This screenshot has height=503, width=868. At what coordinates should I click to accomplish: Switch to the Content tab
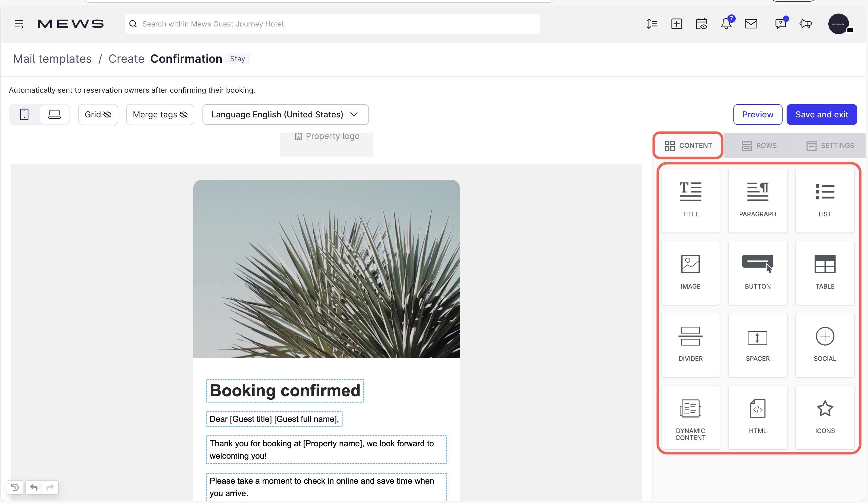688,145
